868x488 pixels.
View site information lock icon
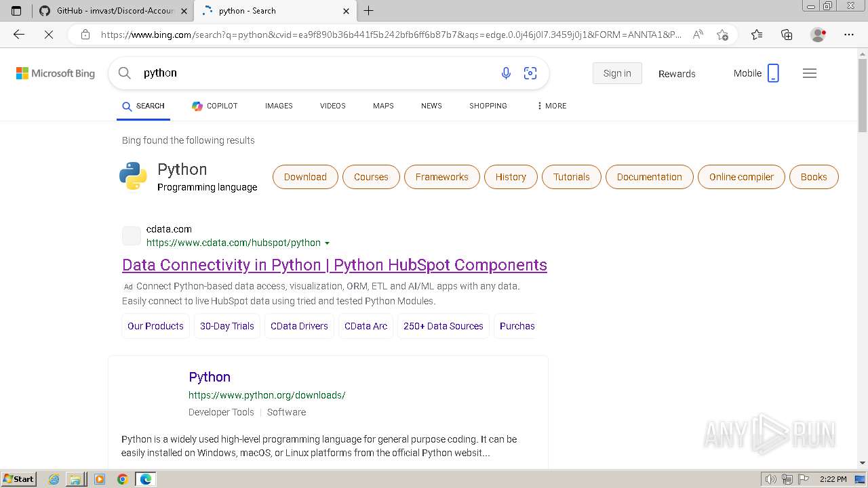[85, 35]
